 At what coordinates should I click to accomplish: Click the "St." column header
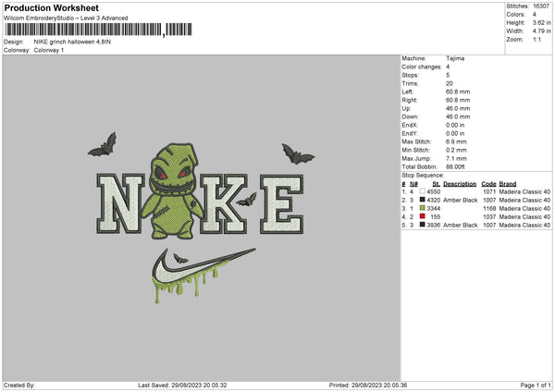[x=436, y=184]
